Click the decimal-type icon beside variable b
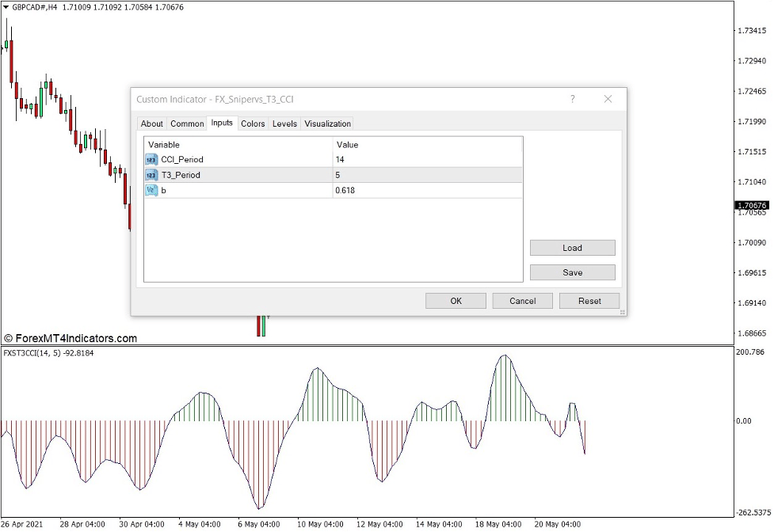774x532 pixels. [x=151, y=190]
